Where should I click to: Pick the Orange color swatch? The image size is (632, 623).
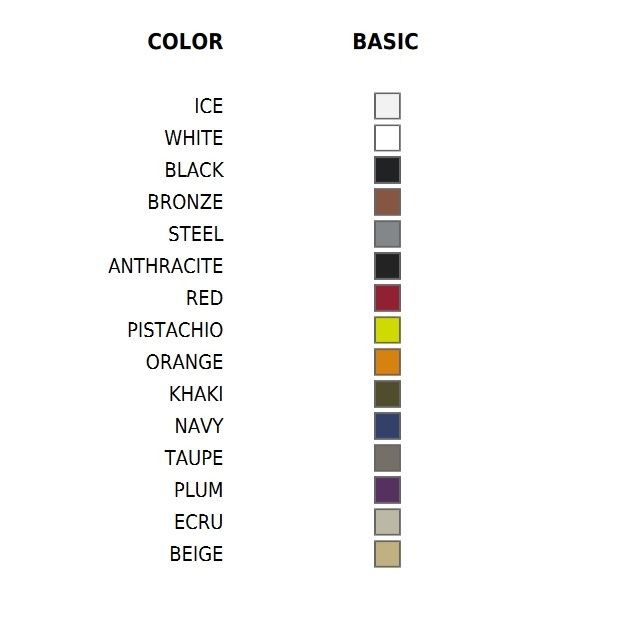(387, 362)
